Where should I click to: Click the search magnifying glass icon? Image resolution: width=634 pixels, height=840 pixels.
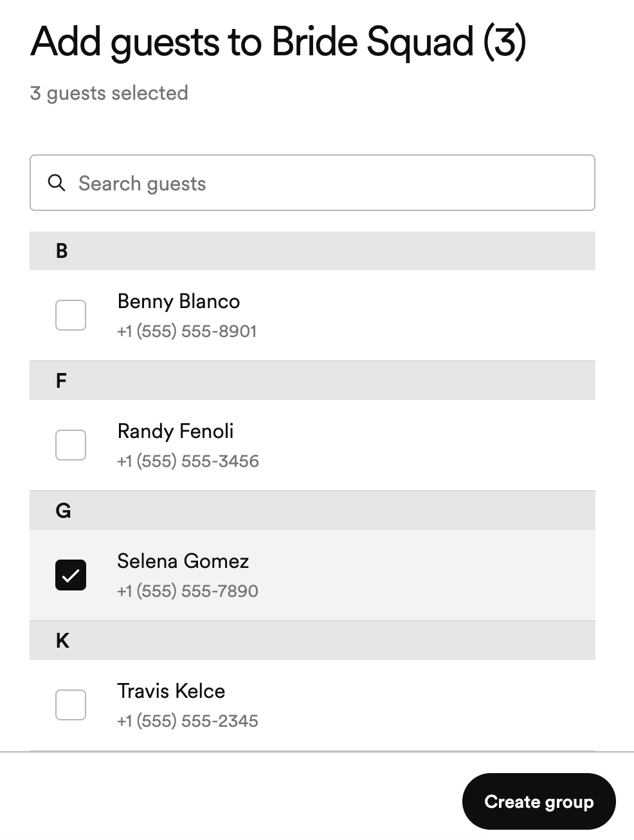point(57,183)
